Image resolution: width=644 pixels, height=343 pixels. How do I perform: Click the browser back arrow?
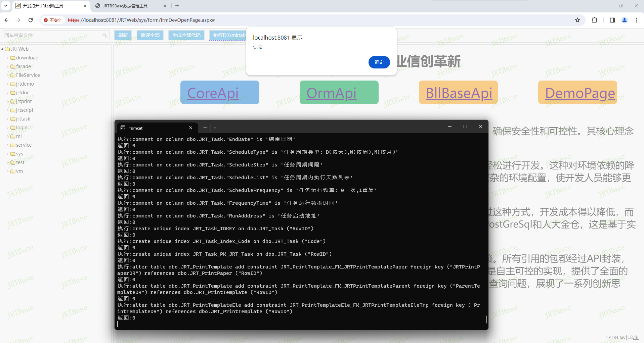pyautogui.click(x=6, y=20)
